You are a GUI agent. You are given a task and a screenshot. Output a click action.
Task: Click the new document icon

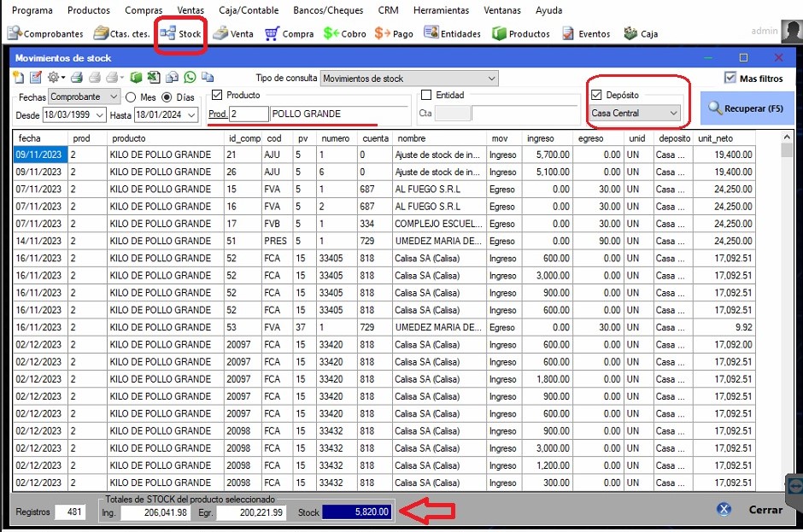(19, 78)
